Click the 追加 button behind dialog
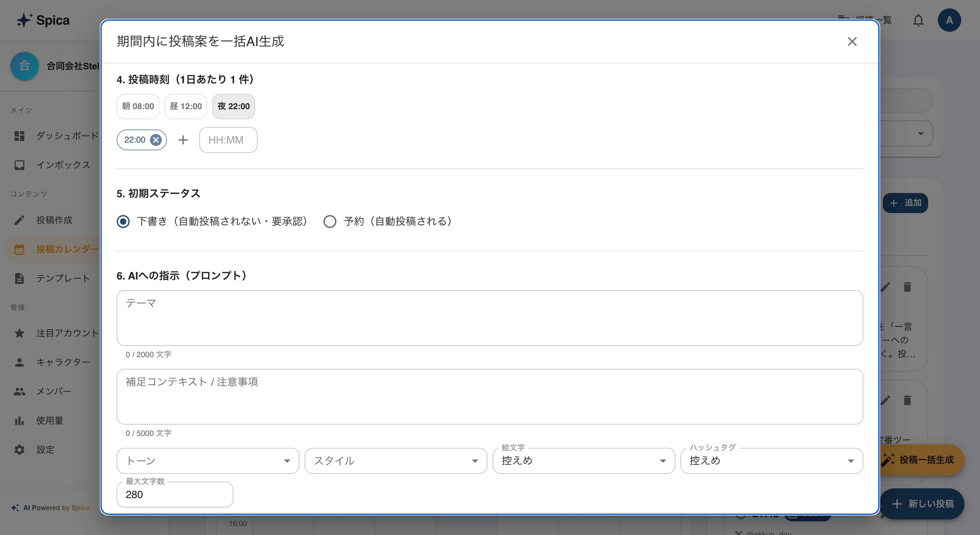The image size is (980, 535). (x=905, y=203)
